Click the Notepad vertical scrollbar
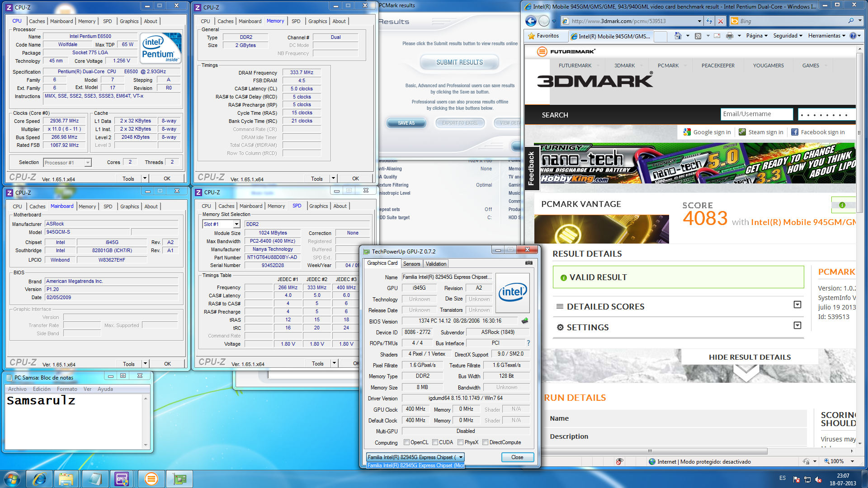The image size is (868, 488). pyautogui.click(x=146, y=422)
